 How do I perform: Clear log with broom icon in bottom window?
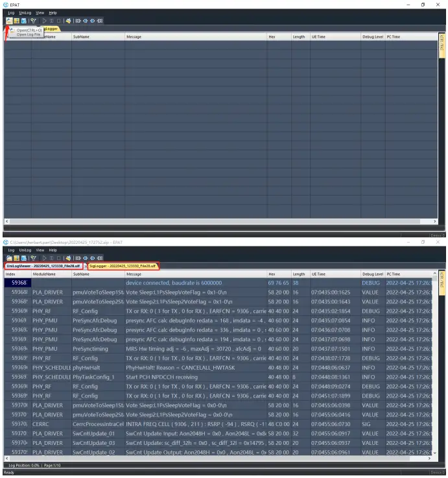click(x=68, y=258)
